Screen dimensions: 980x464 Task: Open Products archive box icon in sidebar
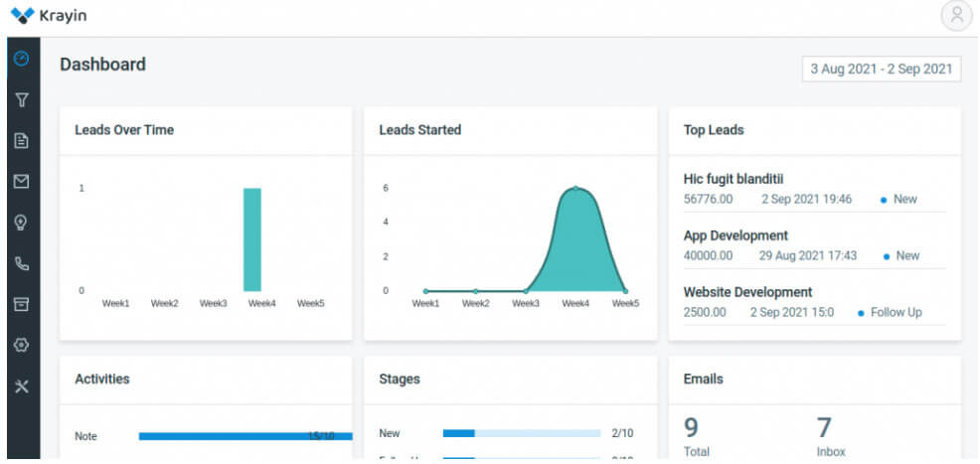click(x=22, y=304)
